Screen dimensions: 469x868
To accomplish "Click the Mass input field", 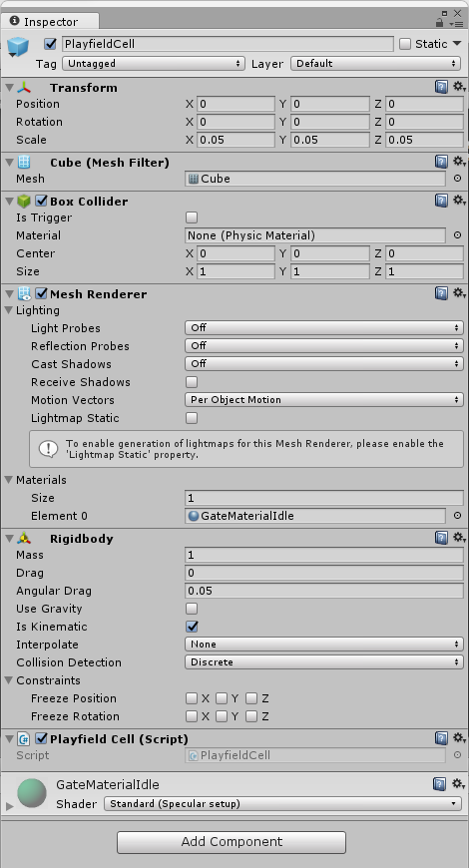I will [324, 555].
